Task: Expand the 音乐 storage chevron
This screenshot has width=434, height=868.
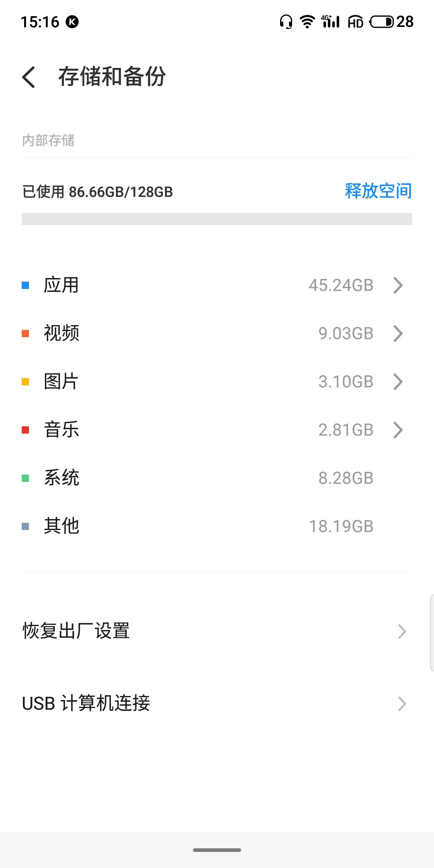Action: 398,430
